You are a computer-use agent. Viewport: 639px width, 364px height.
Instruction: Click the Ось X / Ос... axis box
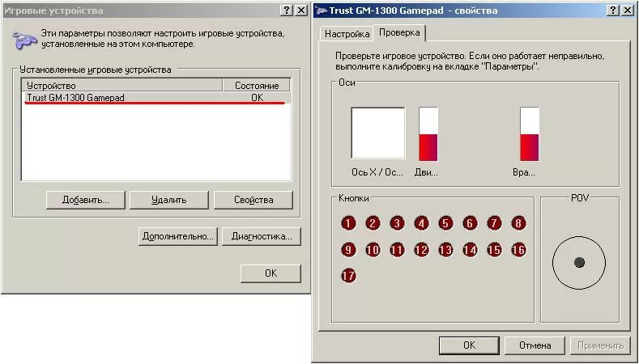(378, 133)
